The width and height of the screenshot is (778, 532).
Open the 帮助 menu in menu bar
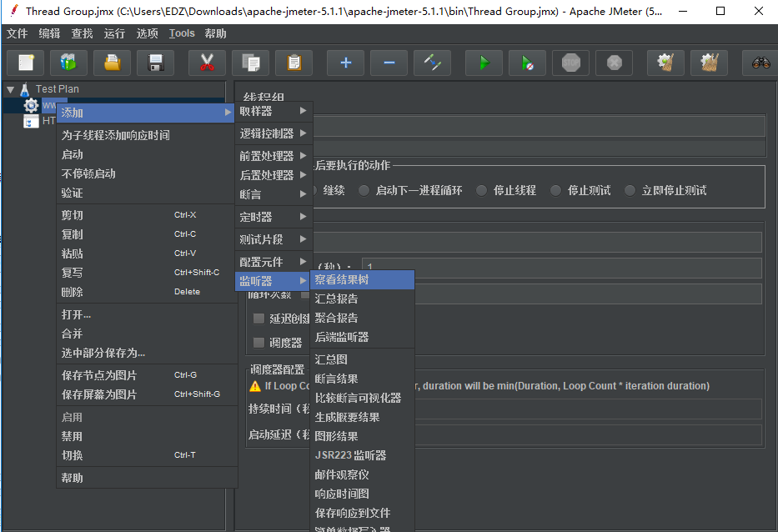coord(215,33)
